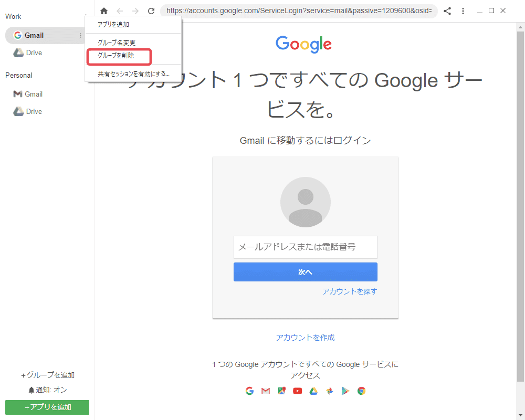Click the YouTube icon in the service row
The width and height of the screenshot is (525, 420).
297,391
